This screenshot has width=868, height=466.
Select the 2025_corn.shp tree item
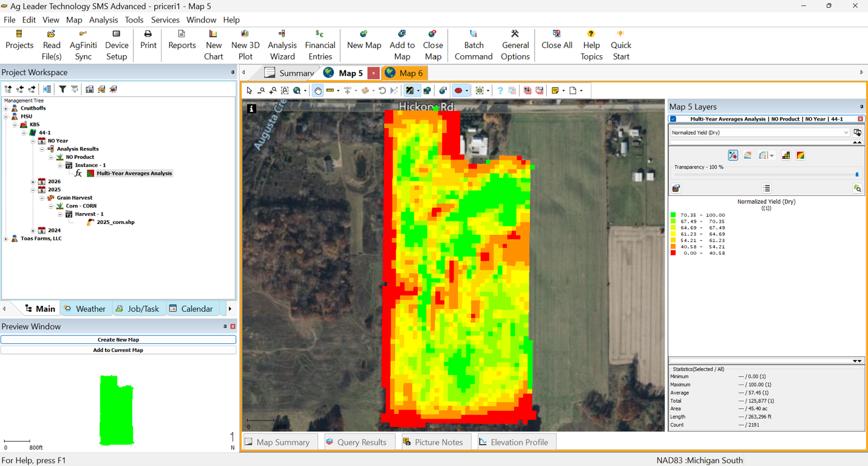click(115, 222)
